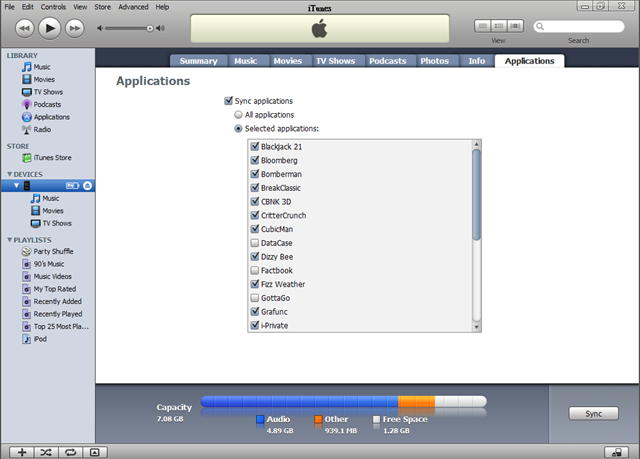Open the Advanced menu
This screenshot has width=640, height=459.
coord(133,7)
